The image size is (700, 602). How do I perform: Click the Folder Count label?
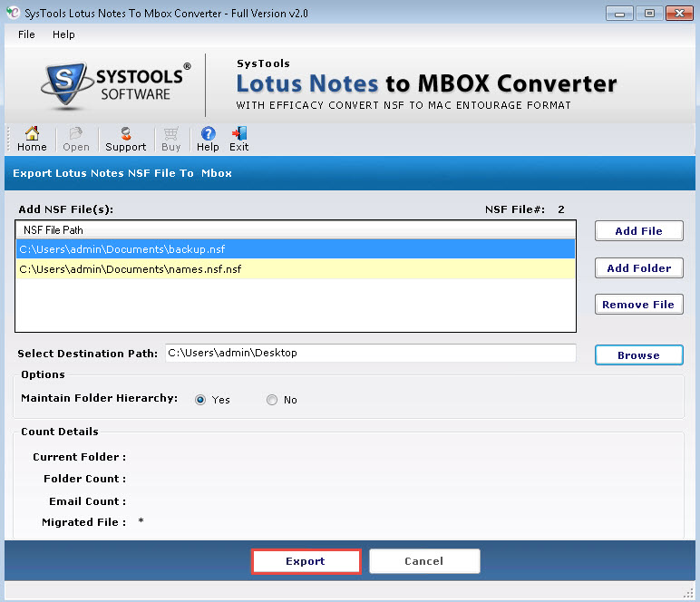tap(84, 479)
